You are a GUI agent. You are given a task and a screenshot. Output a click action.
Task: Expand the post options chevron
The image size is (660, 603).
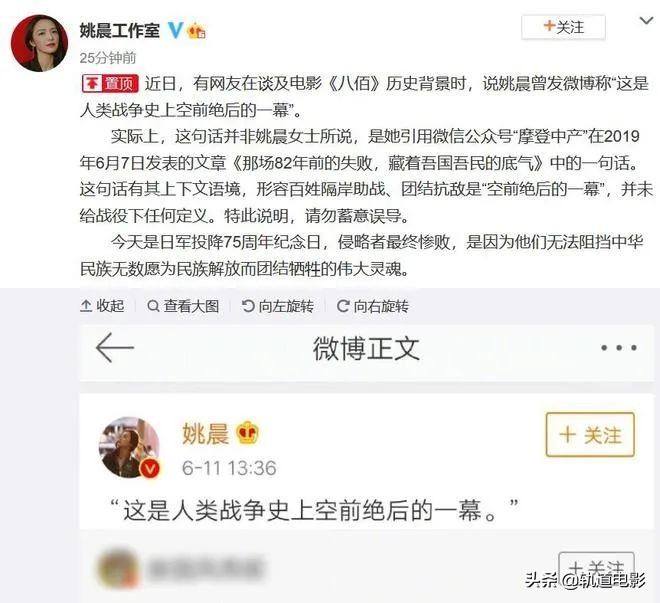pos(646,21)
